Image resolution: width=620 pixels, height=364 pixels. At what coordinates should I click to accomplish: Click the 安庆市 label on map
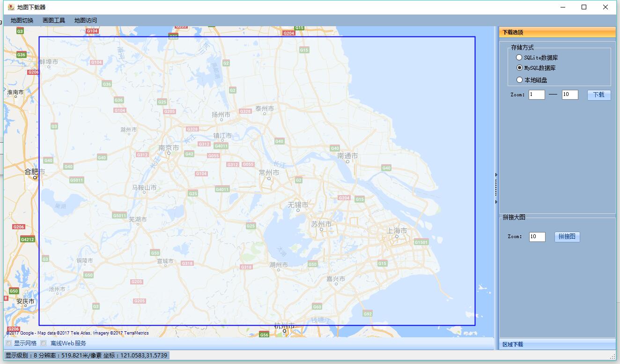[25, 302]
